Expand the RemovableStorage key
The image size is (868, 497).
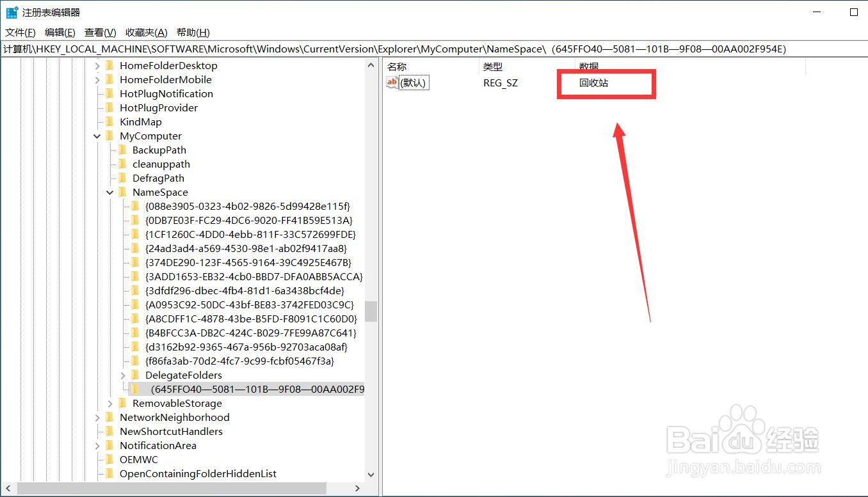click(x=110, y=403)
